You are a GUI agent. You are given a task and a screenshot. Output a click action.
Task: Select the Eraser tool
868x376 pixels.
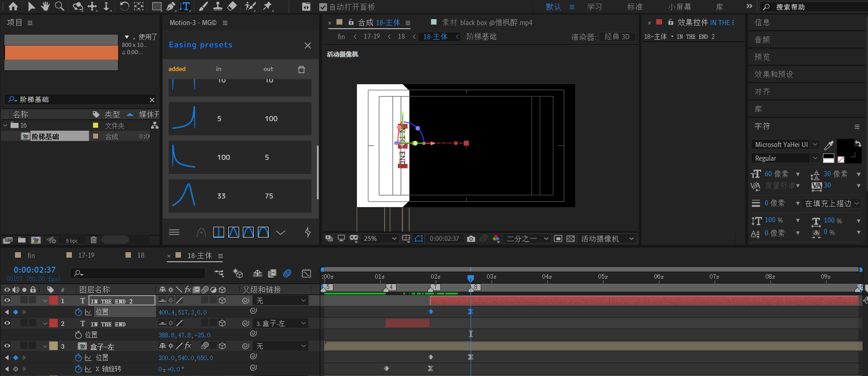(232, 6)
